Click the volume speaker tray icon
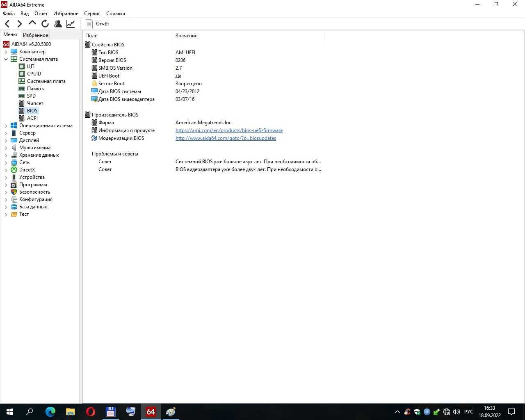The height and width of the screenshot is (420, 525). (x=457, y=412)
